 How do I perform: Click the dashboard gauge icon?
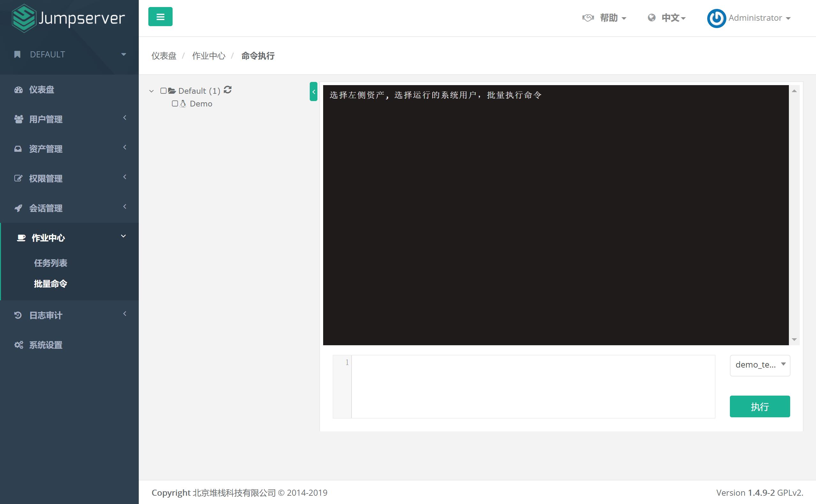18,90
